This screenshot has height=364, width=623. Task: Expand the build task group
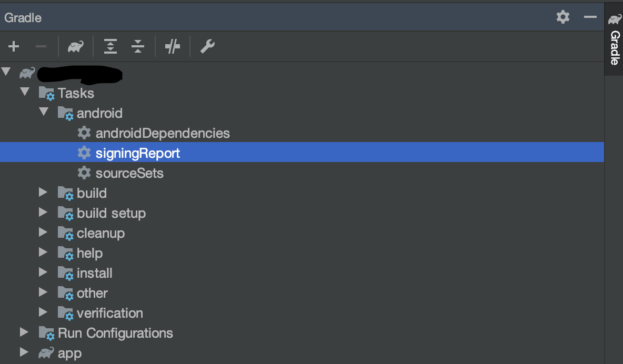[43, 193]
